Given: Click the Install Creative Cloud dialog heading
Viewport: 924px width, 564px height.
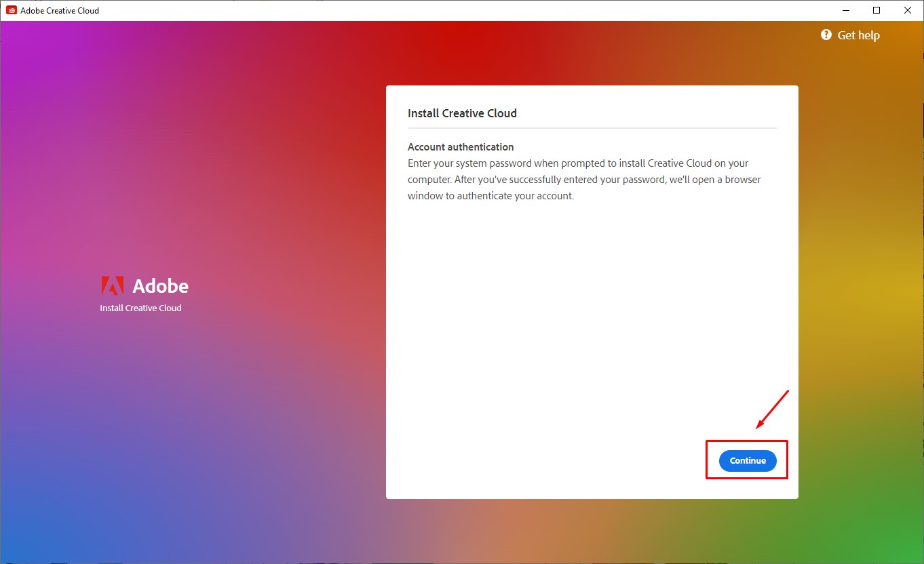Looking at the screenshot, I should 462,113.
